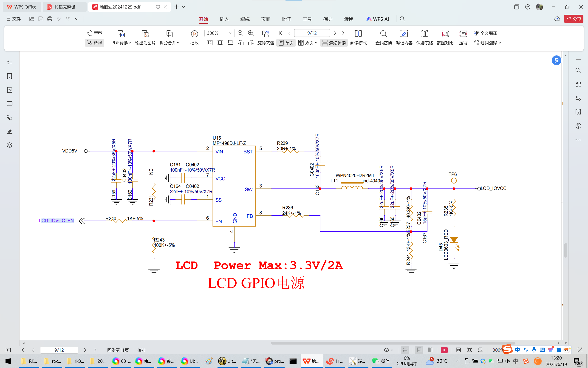Click the toolbar page number field 9/12

pyautogui.click(x=312, y=33)
